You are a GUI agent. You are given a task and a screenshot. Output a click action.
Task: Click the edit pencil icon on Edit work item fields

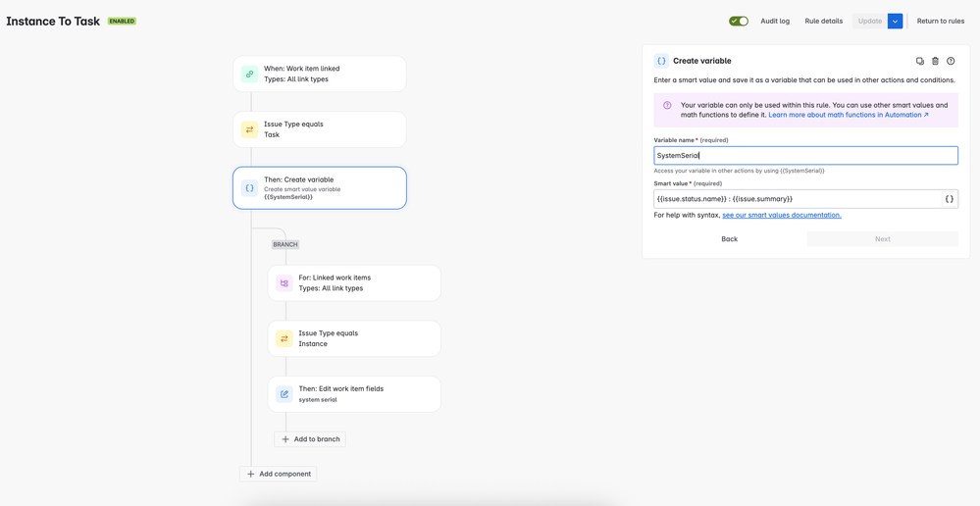click(x=284, y=394)
